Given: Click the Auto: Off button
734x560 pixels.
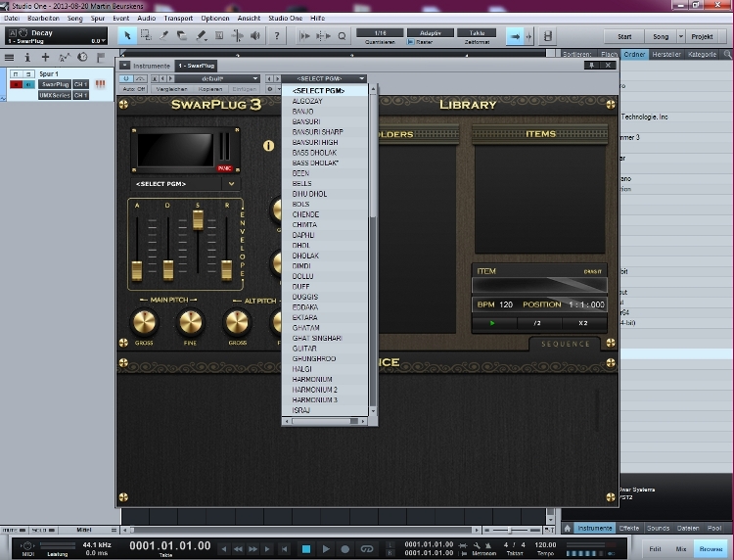Looking at the screenshot, I should coord(134,88).
